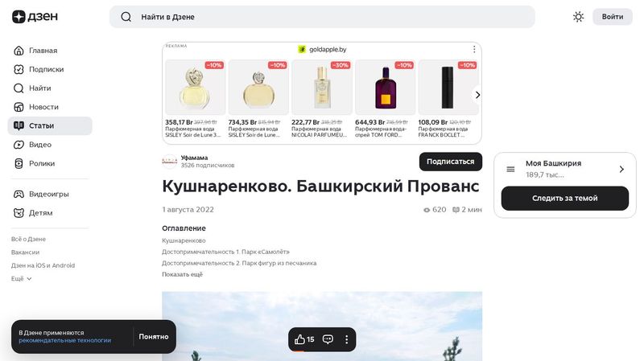The height and width of the screenshot is (361, 644).
Task: Click the search magnifier icon
Action: pos(126,17)
